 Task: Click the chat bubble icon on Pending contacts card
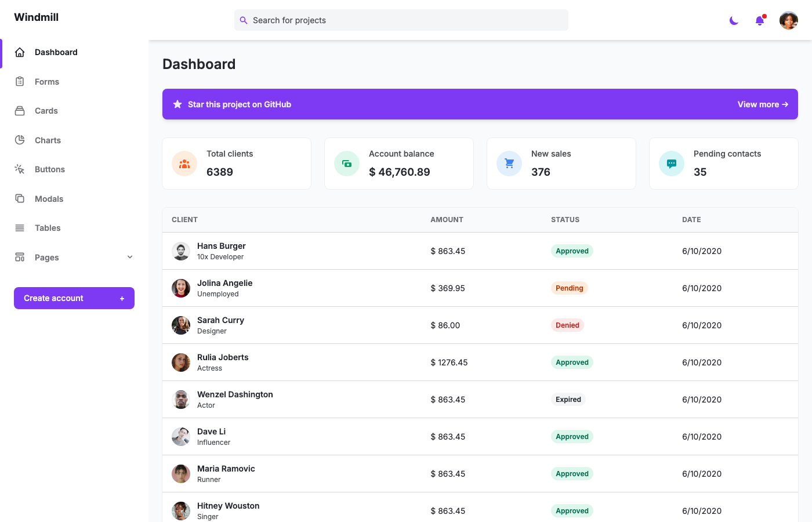671,163
